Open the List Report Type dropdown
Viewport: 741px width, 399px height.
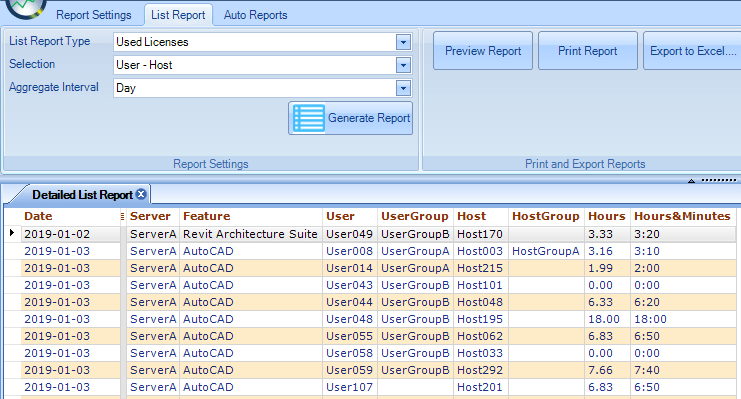pos(403,42)
